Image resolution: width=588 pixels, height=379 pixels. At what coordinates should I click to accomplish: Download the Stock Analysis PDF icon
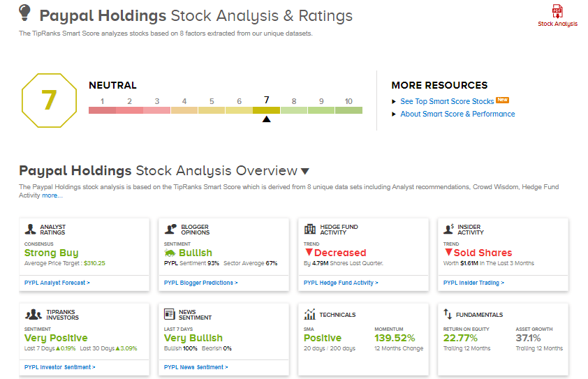point(557,11)
